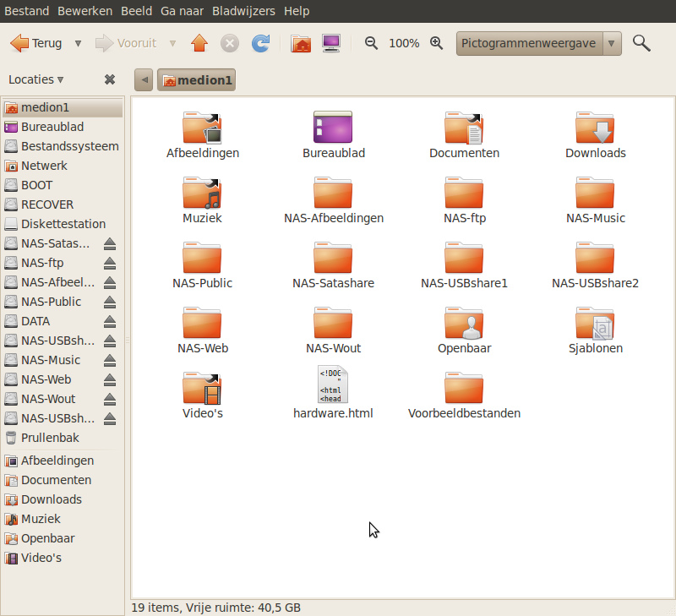Zoom out with the minus magnifier

(371, 43)
